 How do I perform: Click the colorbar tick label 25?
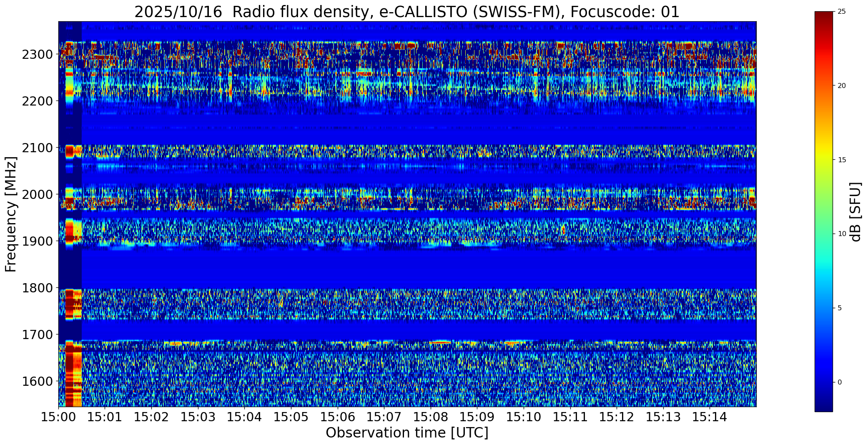(x=841, y=11)
